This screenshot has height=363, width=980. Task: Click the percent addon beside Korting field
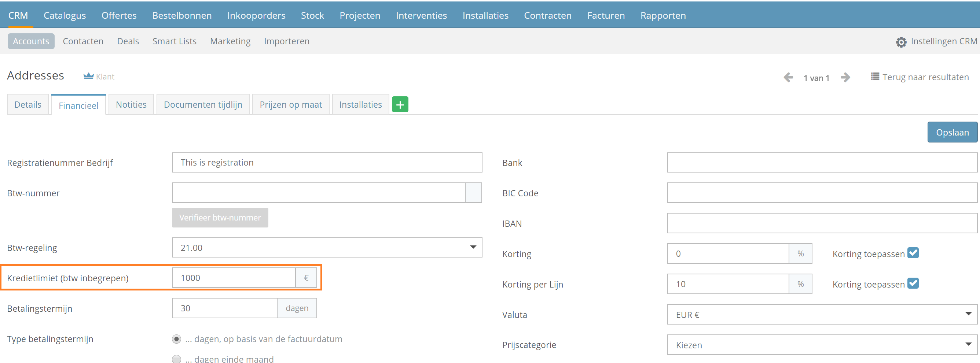[800, 253]
